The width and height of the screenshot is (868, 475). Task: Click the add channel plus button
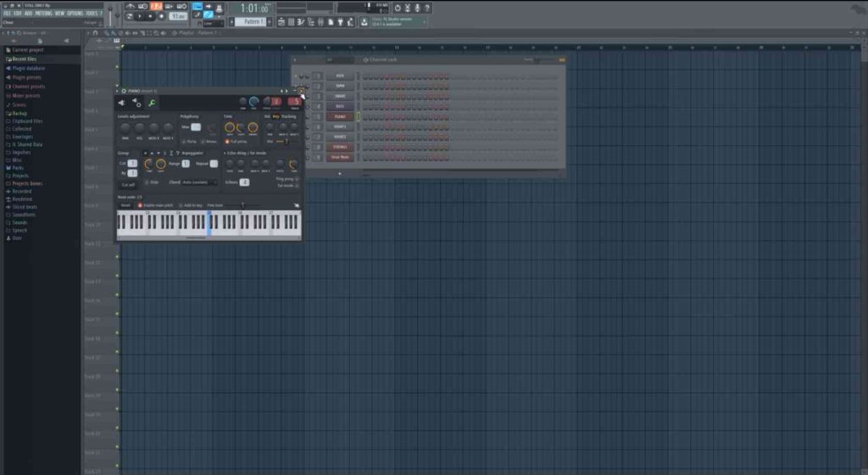point(340,174)
